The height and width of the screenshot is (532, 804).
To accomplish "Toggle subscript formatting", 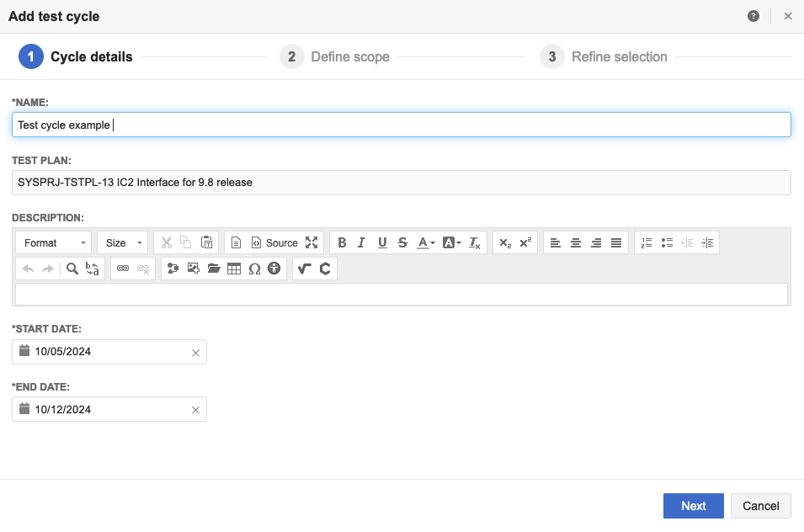I will click(x=504, y=242).
